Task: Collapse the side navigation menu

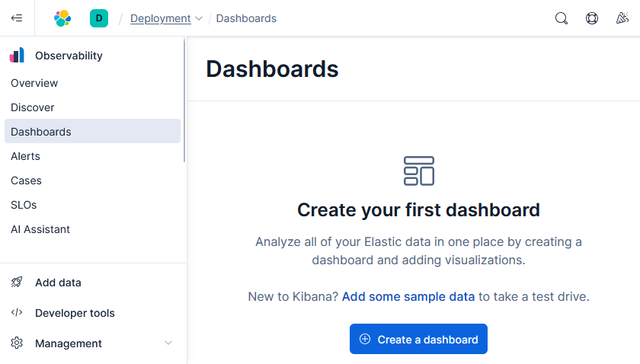Action: 17,18
